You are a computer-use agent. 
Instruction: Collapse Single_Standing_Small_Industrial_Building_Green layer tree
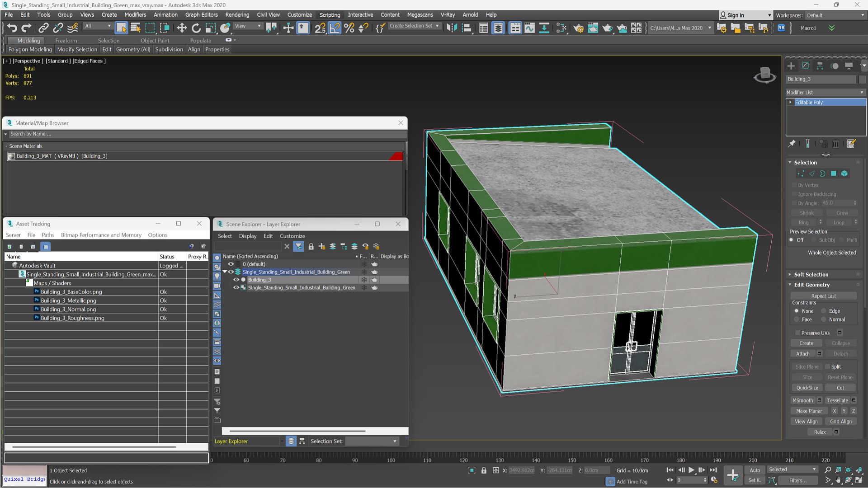225,272
